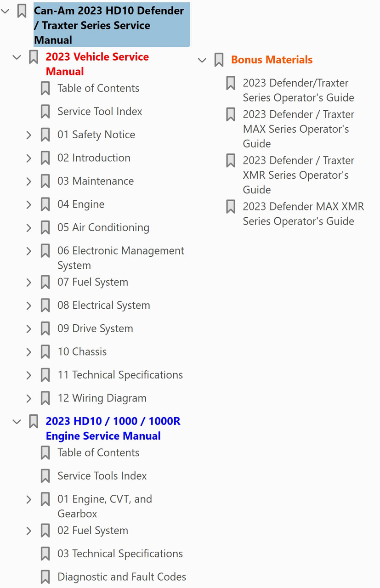Click bookmark icon for 2023 Defender MAX XMR Guide
This screenshot has width=380, height=588.
coord(231,207)
